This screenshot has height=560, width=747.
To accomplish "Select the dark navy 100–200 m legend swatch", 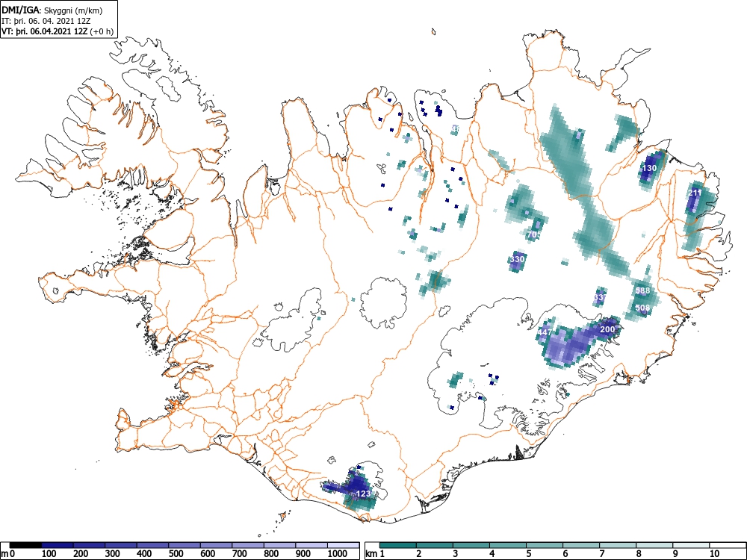I will [x=58, y=545].
